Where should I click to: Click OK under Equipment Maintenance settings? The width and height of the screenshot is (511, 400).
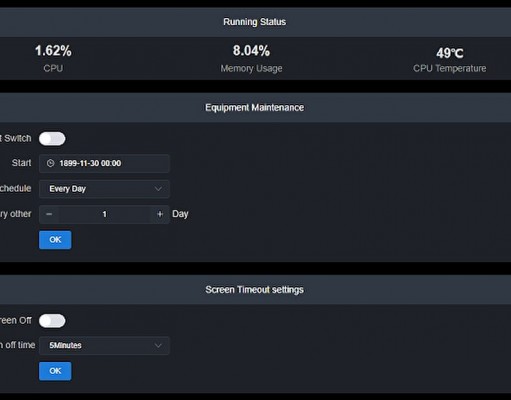click(55, 240)
